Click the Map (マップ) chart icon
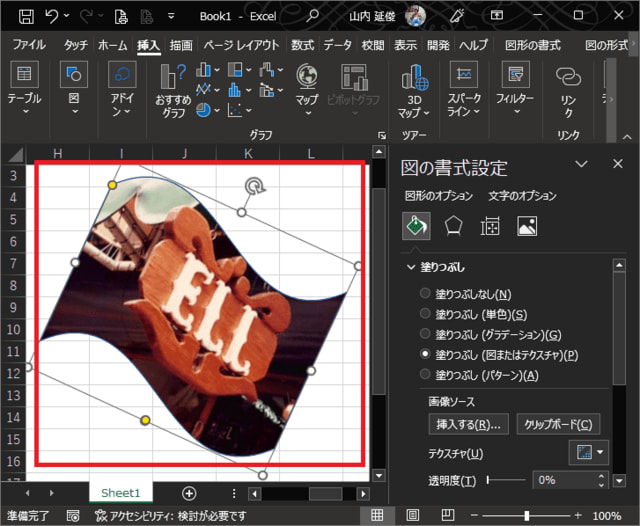Viewport: 640px width, 526px height. [307, 86]
